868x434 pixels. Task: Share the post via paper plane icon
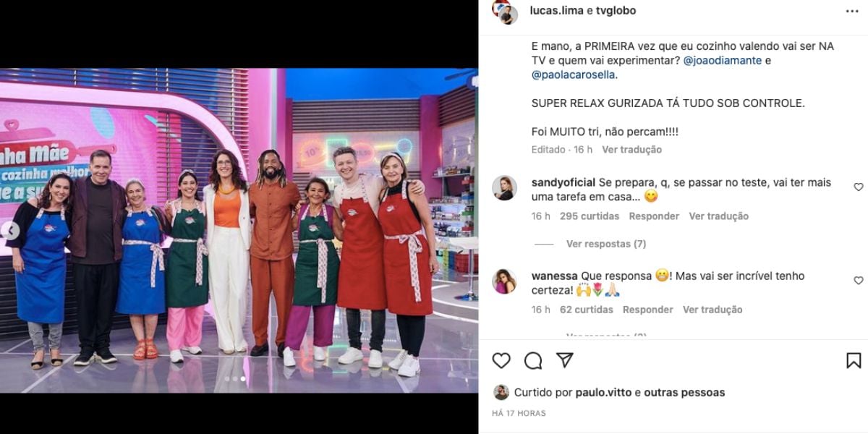click(565, 360)
